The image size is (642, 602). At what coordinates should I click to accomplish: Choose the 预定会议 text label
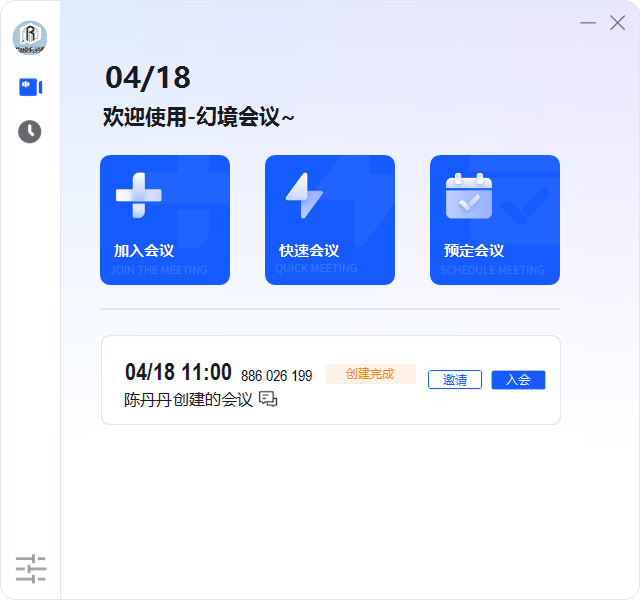[474, 251]
